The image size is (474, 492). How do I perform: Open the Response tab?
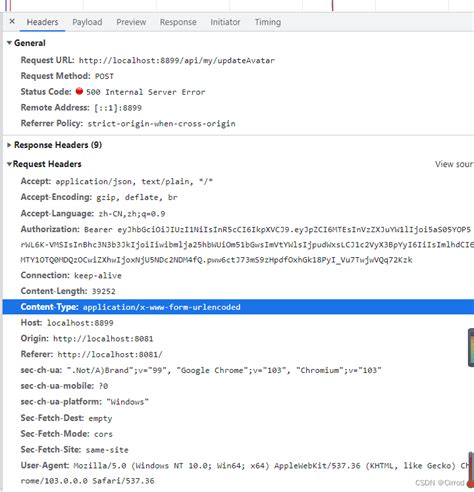(x=178, y=22)
